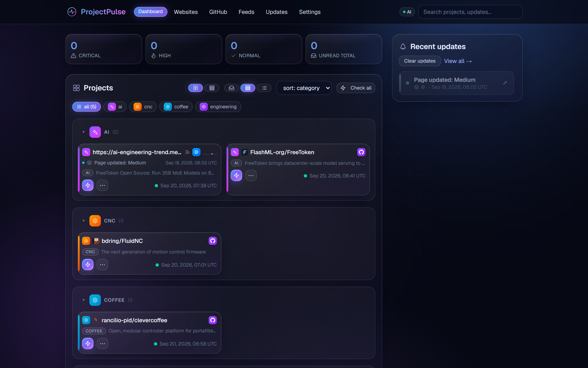Screen dimensions: 588x368
Task: Run lightning check on rancilio-pid/clevercoffee card
Action: (88, 343)
